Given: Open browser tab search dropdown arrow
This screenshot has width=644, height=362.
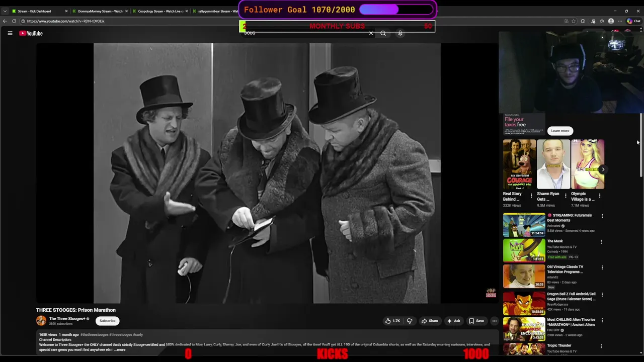Looking at the screenshot, I should [5, 11].
